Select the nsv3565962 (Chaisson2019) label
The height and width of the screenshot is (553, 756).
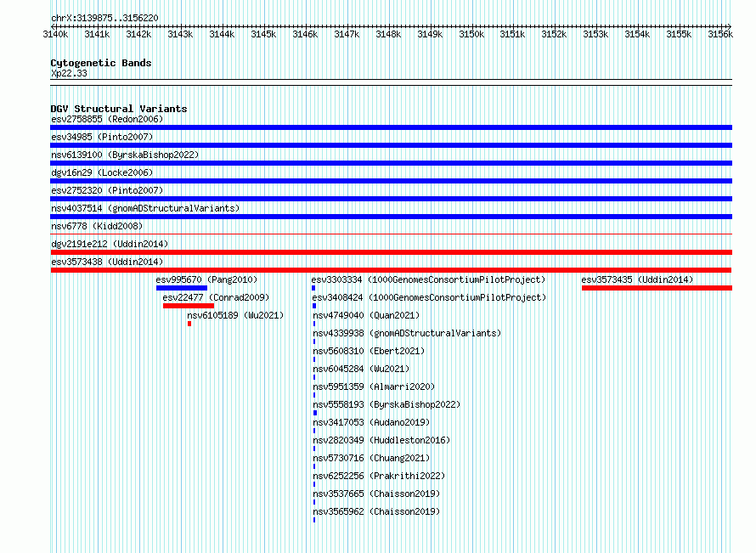(376, 511)
